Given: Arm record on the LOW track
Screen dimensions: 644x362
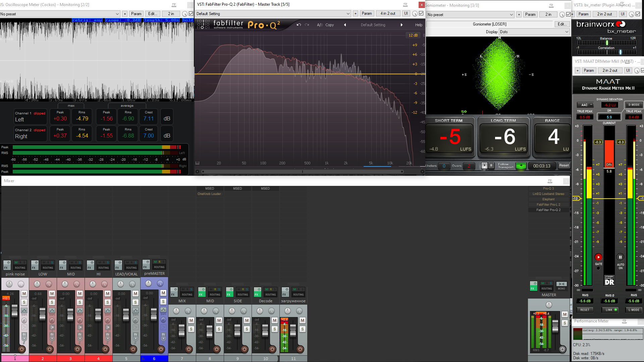Looking at the screenshot, I should [x=50, y=349].
